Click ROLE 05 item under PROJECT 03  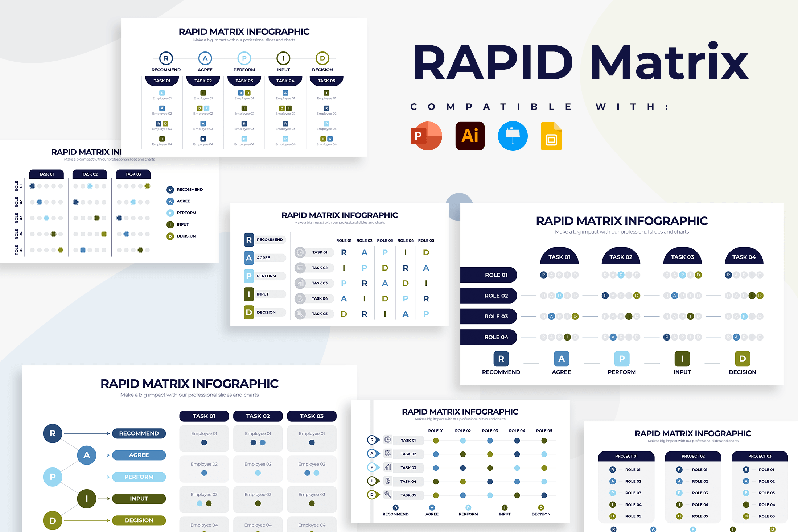[x=759, y=516]
